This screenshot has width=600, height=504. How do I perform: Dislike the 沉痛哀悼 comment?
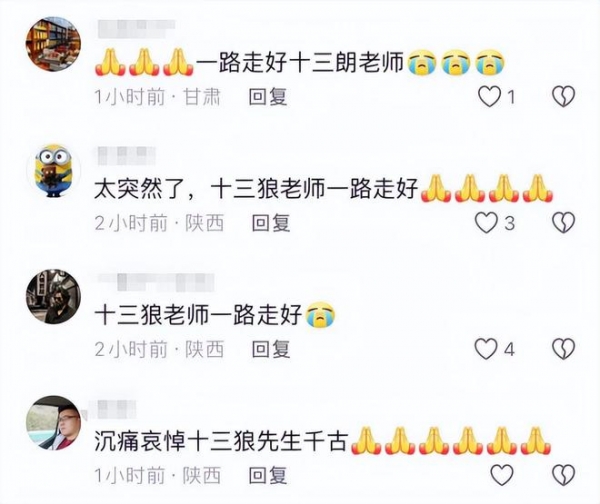(564, 475)
